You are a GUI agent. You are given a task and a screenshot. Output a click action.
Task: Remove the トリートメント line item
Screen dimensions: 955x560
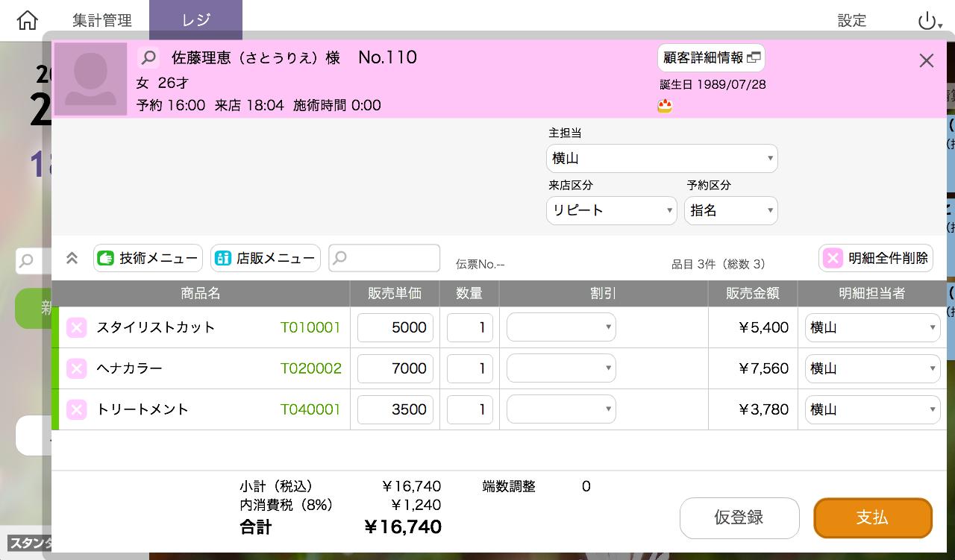pos(77,409)
